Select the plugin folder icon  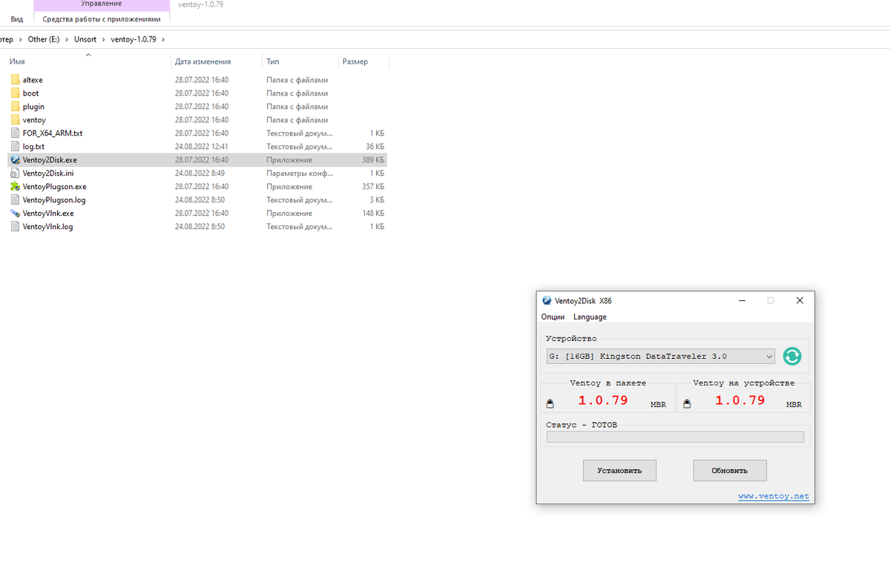click(16, 107)
